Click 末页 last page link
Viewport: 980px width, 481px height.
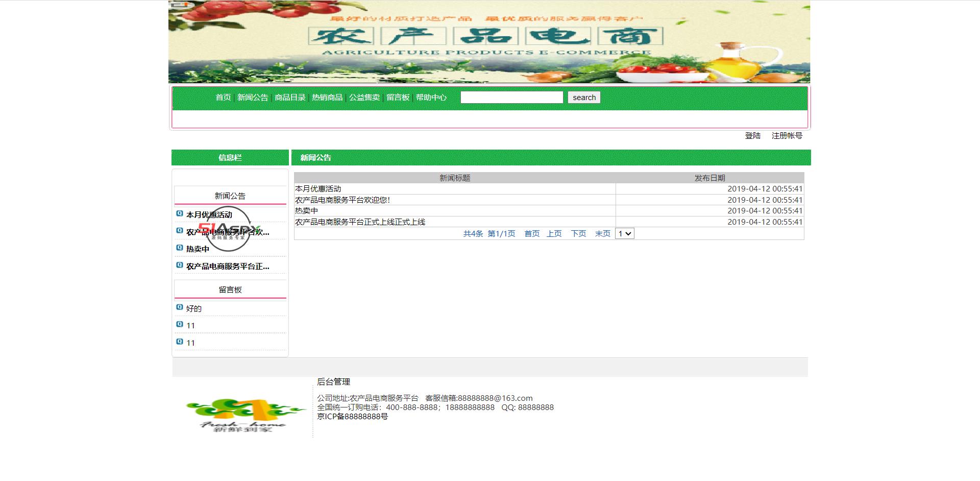point(603,234)
